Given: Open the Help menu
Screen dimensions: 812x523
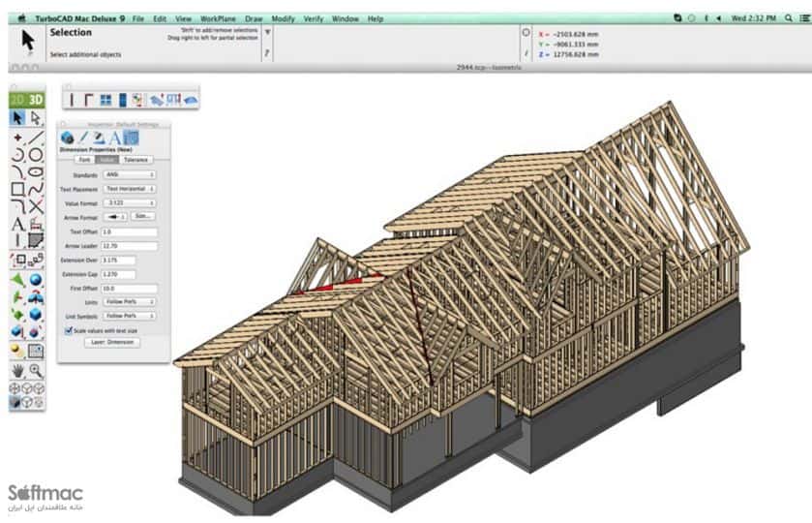Looking at the screenshot, I should pyautogui.click(x=376, y=18).
